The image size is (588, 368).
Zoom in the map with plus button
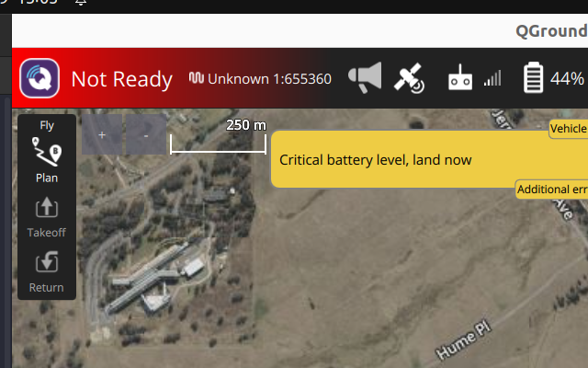click(102, 135)
